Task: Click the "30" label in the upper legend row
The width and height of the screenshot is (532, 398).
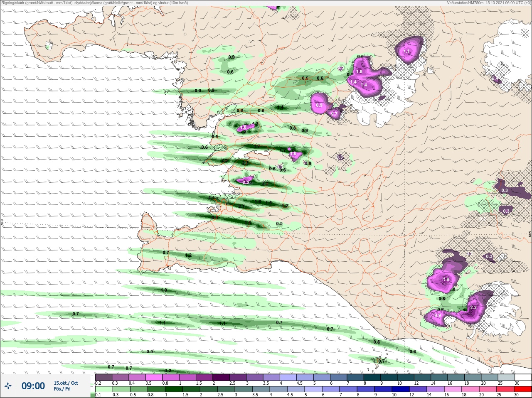Action: (517, 383)
